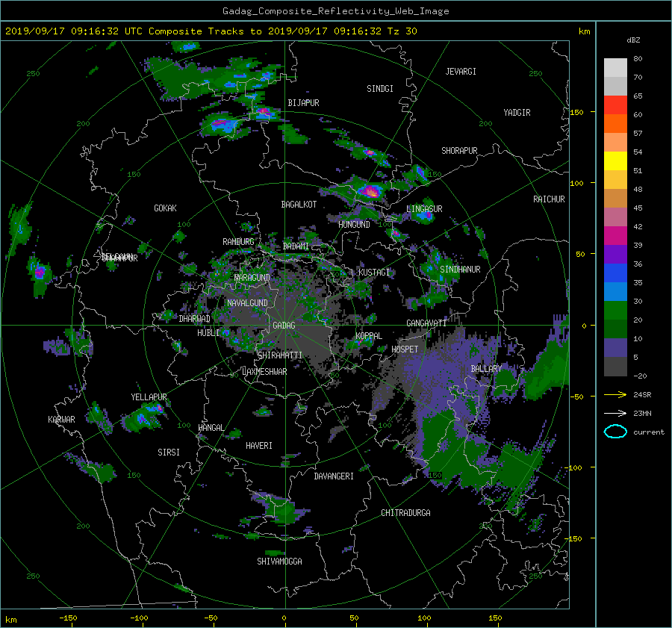Click the GANGAVATI city label

pyautogui.click(x=426, y=323)
